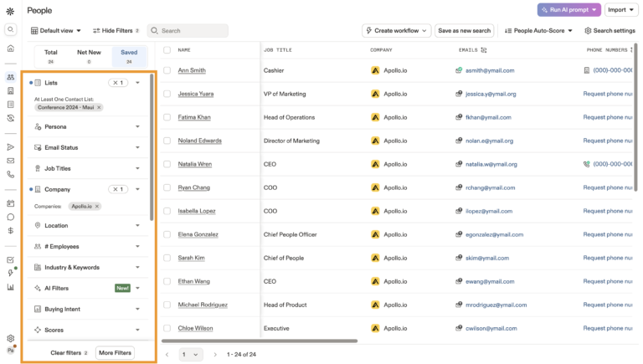
Task: Open the Meetings calendar icon in the sidebar
Action: pyautogui.click(x=11, y=203)
